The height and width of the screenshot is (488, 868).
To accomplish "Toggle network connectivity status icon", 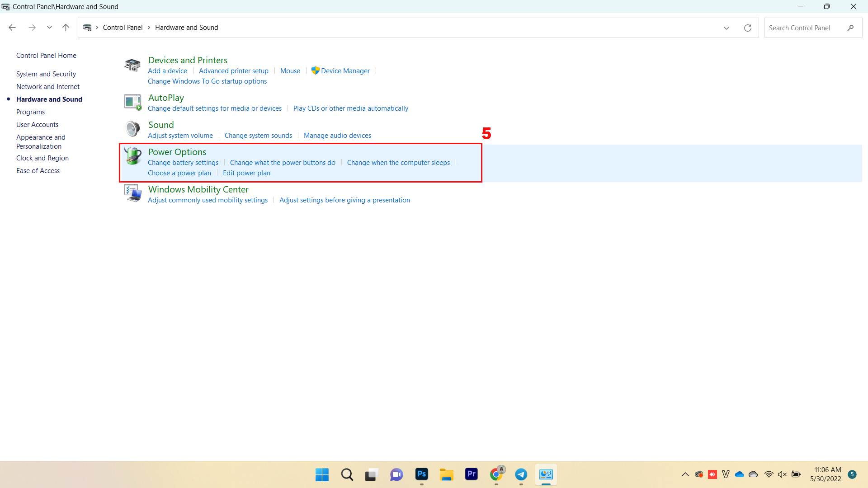I will [769, 474].
